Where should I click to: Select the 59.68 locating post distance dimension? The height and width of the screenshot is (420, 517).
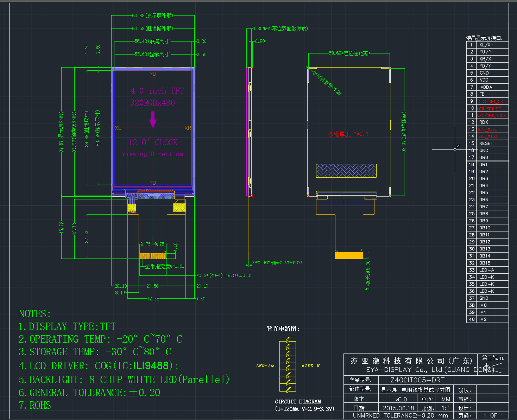[349, 53]
